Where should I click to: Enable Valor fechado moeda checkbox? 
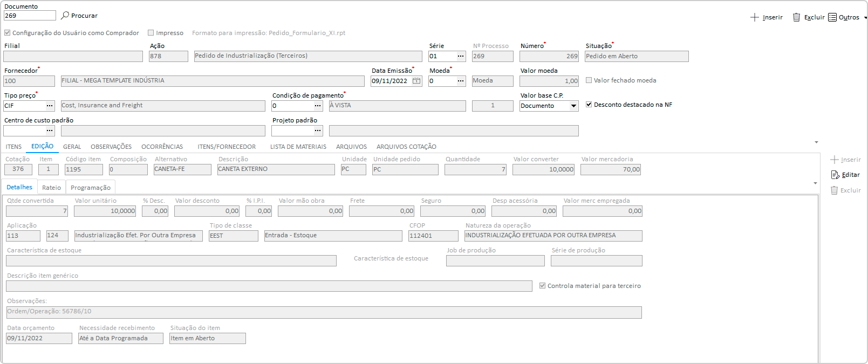click(589, 80)
